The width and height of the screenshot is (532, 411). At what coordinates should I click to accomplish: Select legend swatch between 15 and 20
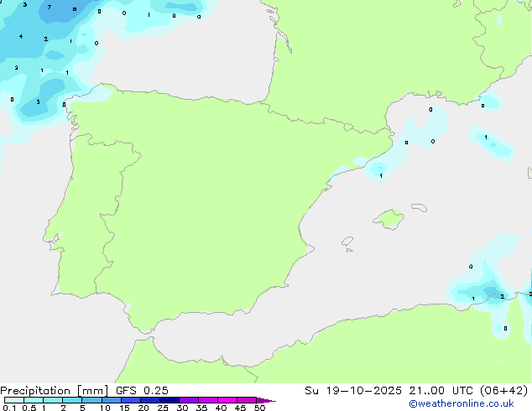point(131,400)
